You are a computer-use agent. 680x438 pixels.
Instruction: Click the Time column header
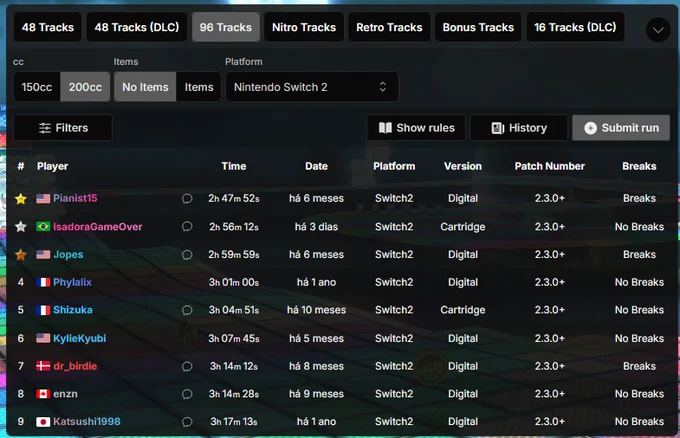(x=234, y=166)
